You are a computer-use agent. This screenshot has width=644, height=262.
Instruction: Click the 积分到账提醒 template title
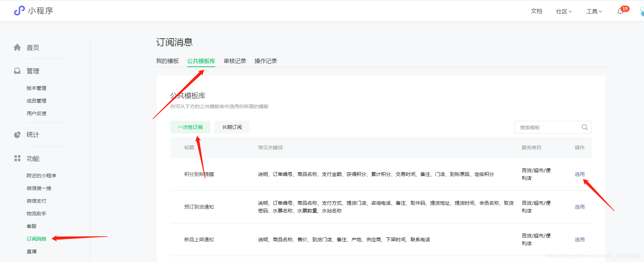199,174
